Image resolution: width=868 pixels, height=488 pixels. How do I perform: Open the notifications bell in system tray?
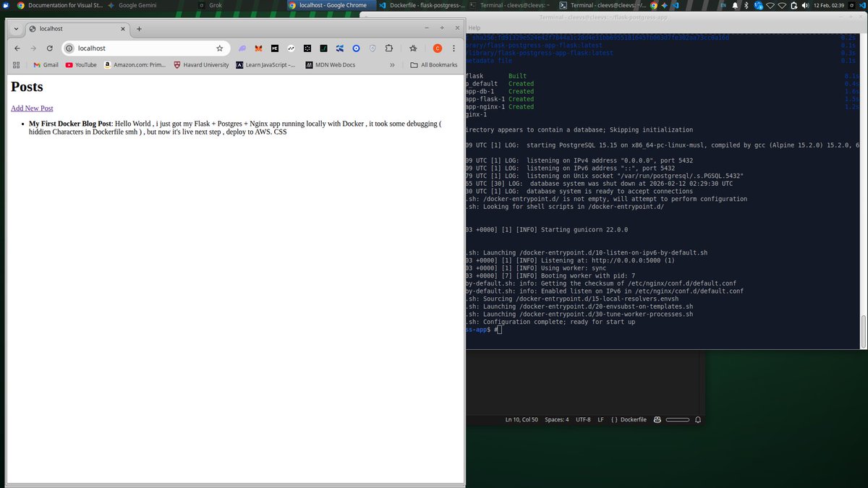click(x=735, y=5)
